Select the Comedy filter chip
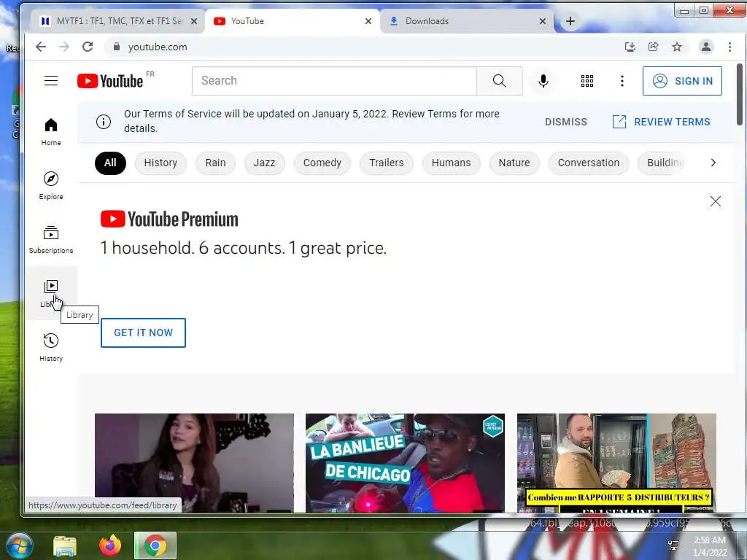Screen dimensions: 747x560 [322, 163]
